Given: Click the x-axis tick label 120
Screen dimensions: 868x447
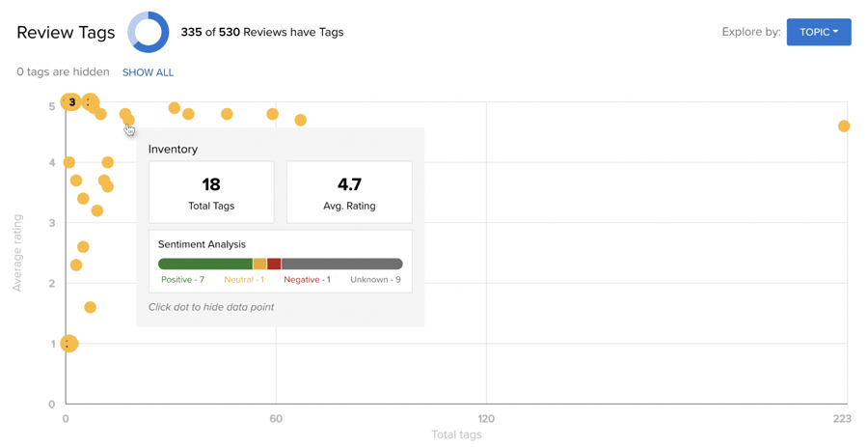Looking at the screenshot, I should (486, 419).
